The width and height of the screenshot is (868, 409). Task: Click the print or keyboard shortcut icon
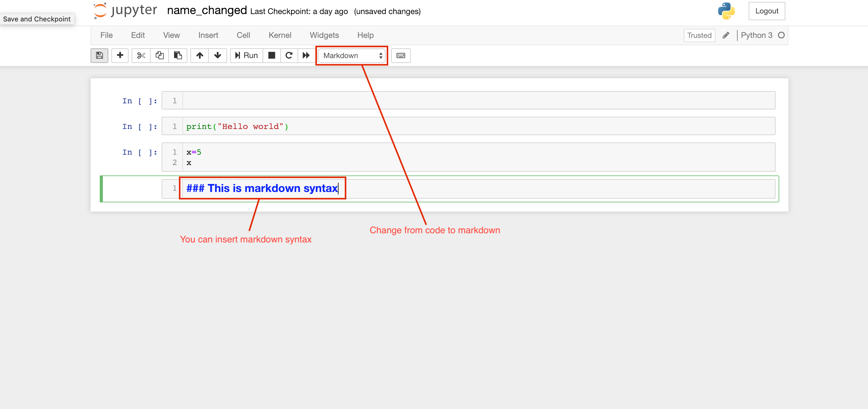(x=401, y=55)
